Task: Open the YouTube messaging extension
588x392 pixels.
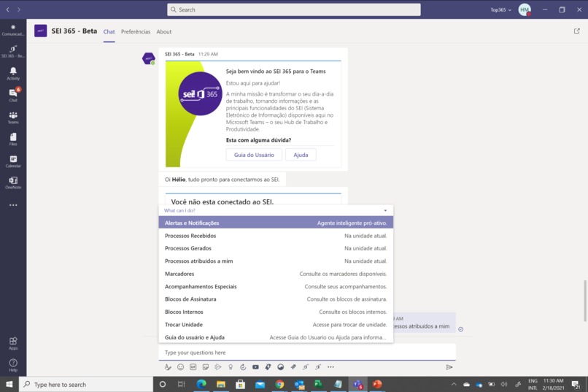Action: (255, 367)
